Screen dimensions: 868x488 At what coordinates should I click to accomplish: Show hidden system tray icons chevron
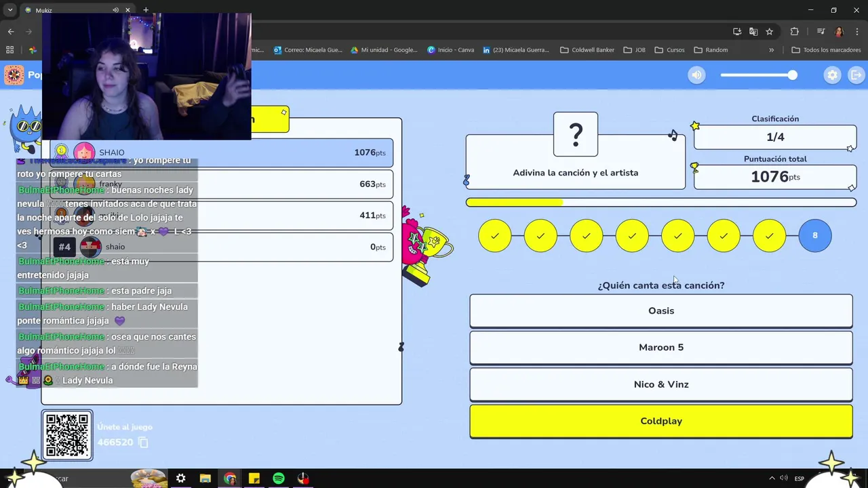772,479
